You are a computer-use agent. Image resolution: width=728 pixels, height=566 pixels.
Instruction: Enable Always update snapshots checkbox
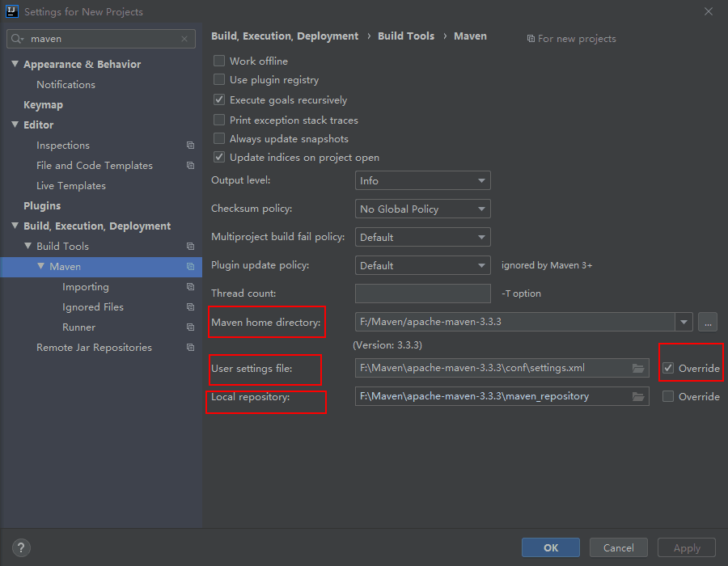pos(219,138)
